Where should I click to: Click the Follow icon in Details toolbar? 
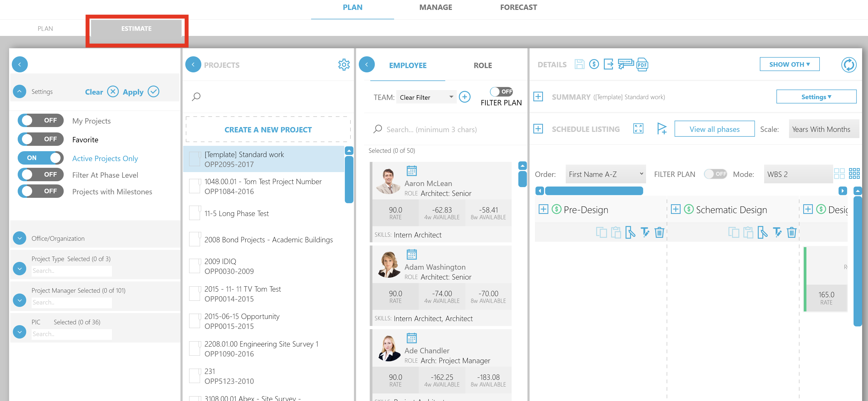(625, 64)
